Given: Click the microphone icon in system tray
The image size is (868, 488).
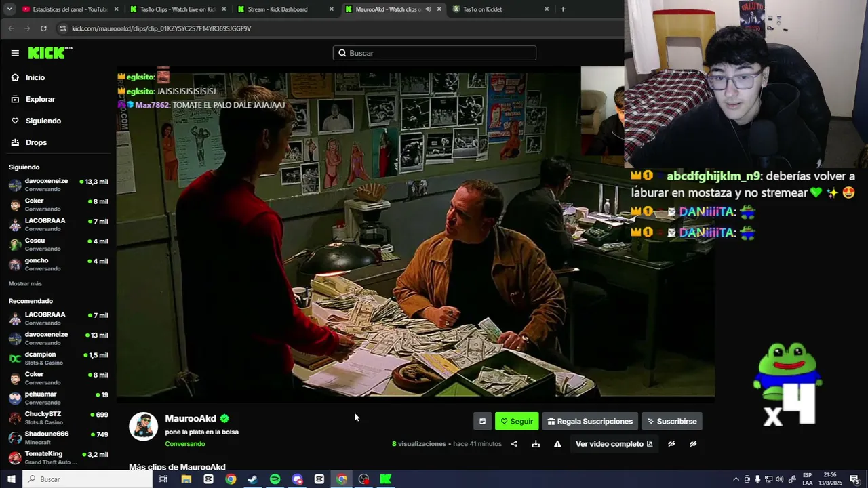Looking at the screenshot, I should [757, 479].
